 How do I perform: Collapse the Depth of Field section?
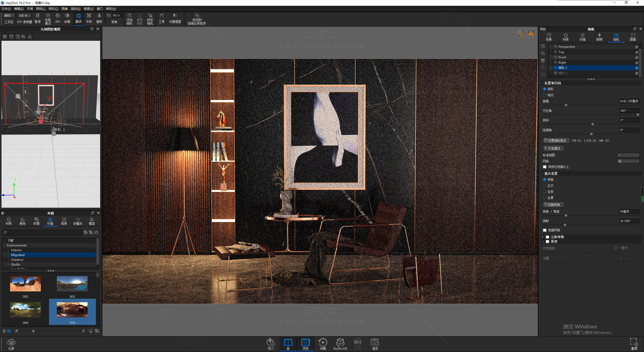(x=543, y=241)
